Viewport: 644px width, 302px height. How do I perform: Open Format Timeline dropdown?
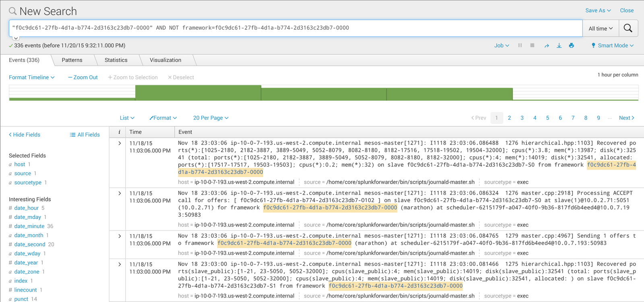click(x=32, y=77)
